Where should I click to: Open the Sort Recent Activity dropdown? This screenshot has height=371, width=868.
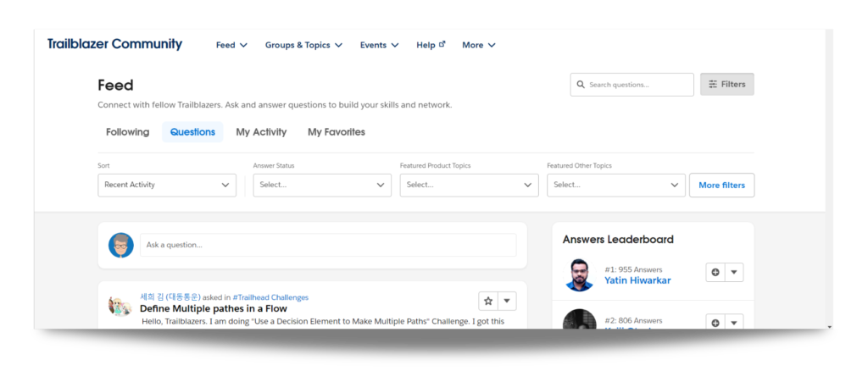pos(167,185)
